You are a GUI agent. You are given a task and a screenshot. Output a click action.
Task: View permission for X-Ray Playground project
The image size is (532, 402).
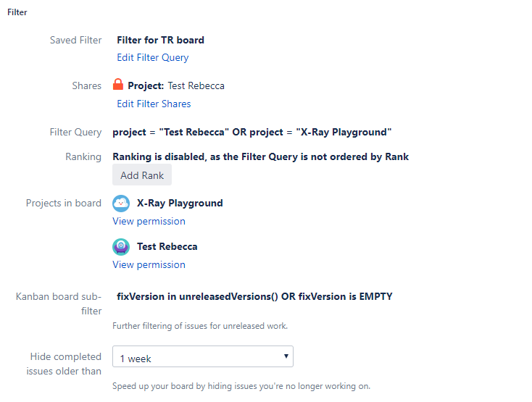(x=149, y=222)
